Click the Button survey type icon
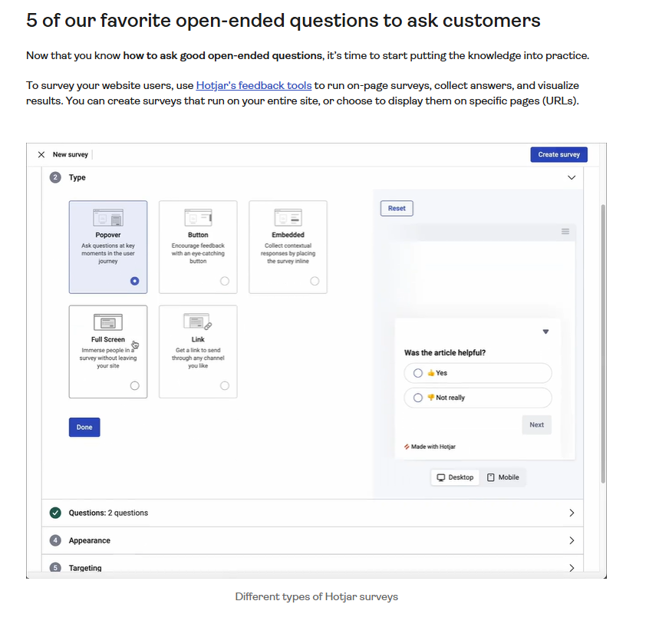The height and width of the screenshot is (624, 672). 198,217
